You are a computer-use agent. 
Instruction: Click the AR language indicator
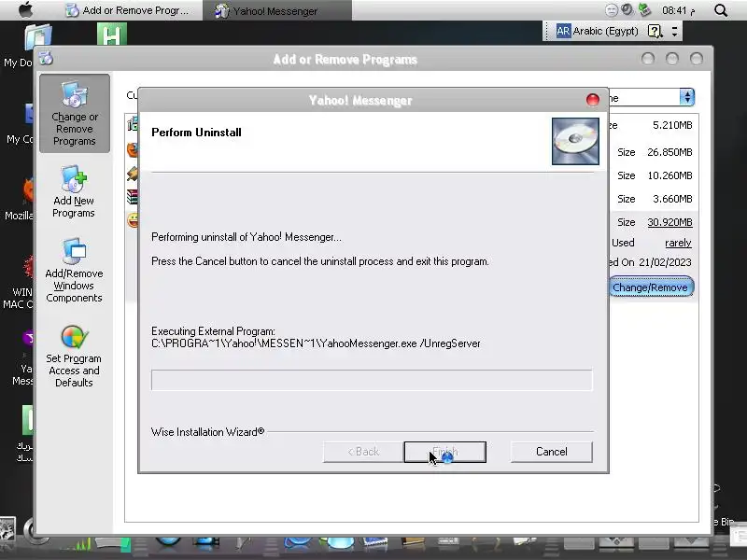click(563, 32)
